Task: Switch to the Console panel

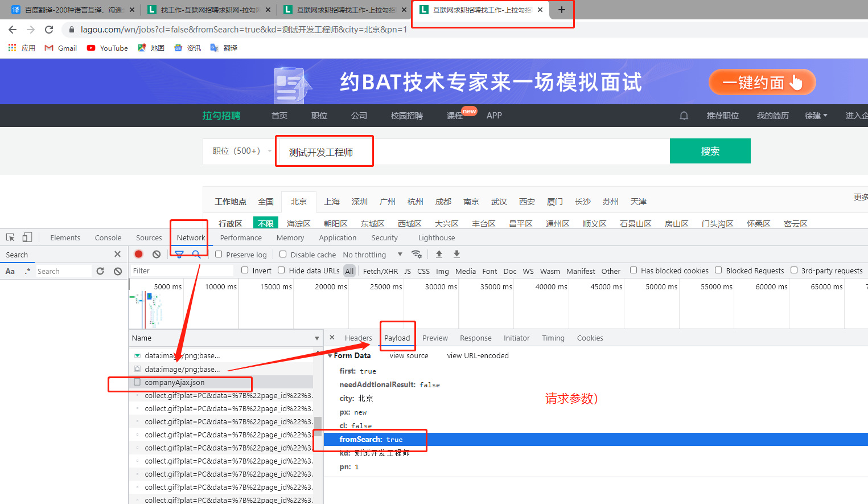Action: tap(108, 238)
